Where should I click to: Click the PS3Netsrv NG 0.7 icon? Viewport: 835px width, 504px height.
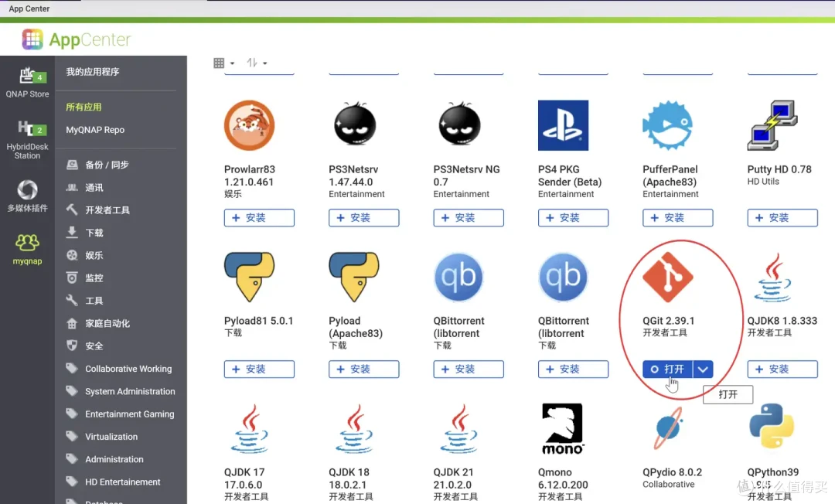point(459,124)
